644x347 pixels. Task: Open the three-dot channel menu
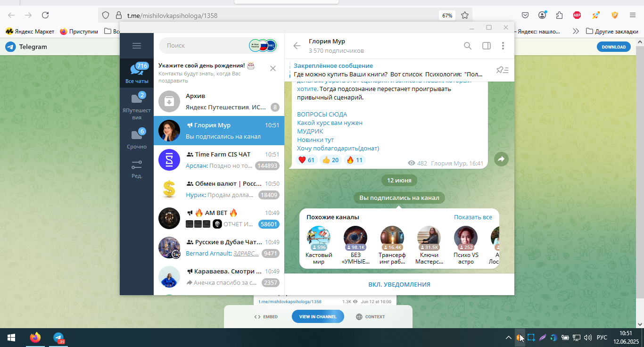(x=503, y=46)
